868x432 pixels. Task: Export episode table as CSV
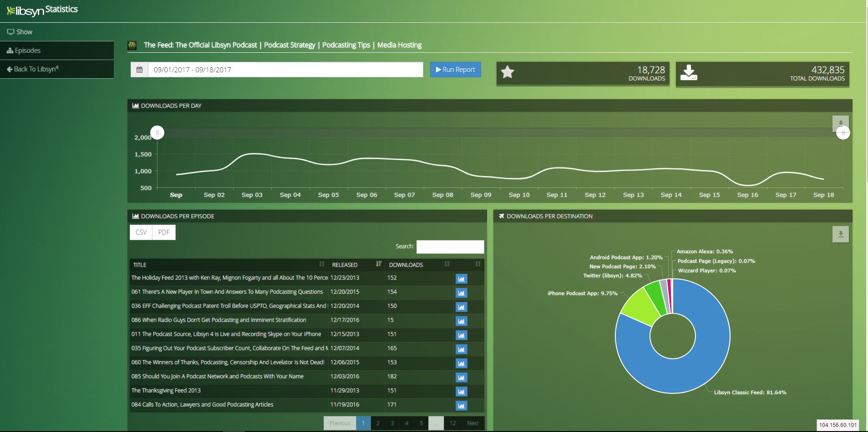(141, 232)
